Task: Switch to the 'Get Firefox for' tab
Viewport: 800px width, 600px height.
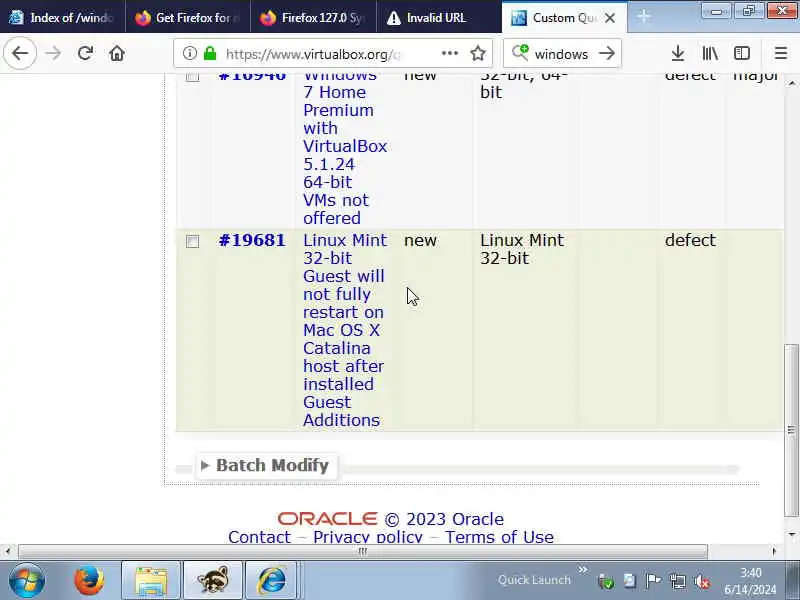Action: (188, 18)
